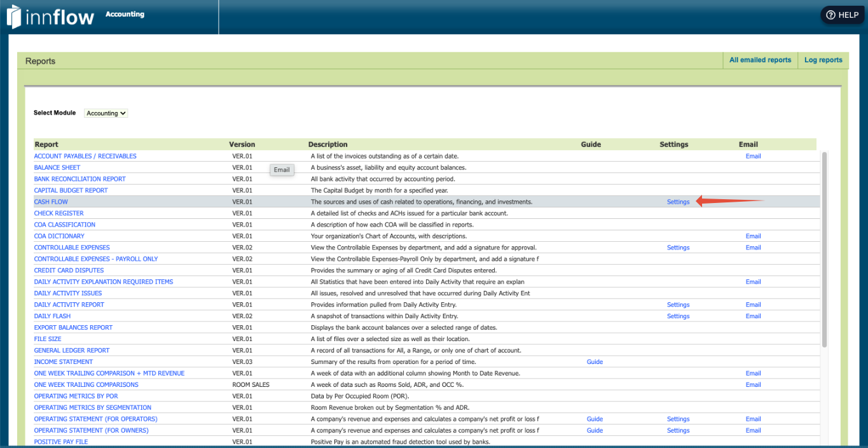Click the Accounting header label
868x448 pixels.
click(x=125, y=14)
